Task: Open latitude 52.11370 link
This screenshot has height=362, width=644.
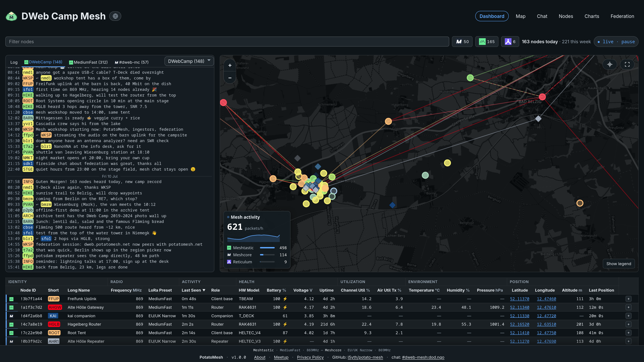Action: click(x=520, y=299)
